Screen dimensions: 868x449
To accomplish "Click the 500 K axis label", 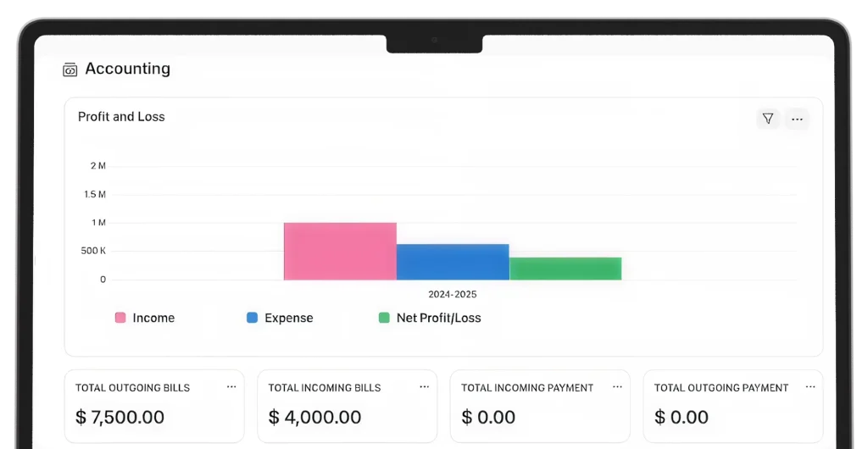I will pyautogui.click(x=93, y=251).
